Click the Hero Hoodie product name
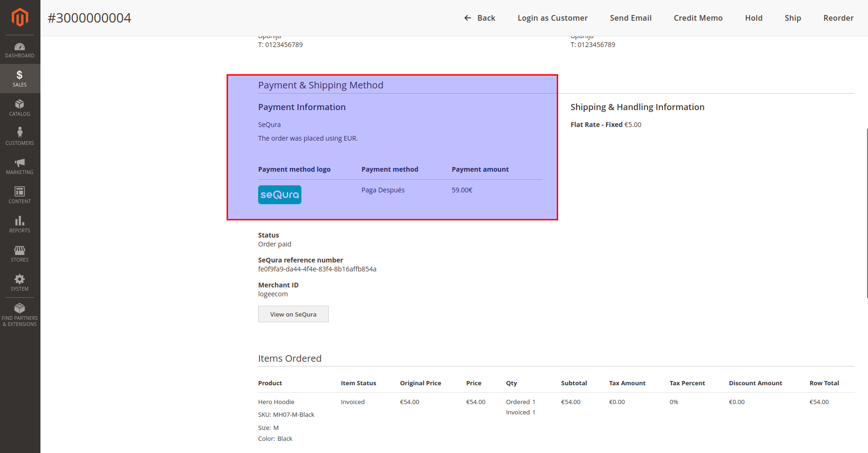The width and height of the screenshot is (868, 453). tap(276, 402)
